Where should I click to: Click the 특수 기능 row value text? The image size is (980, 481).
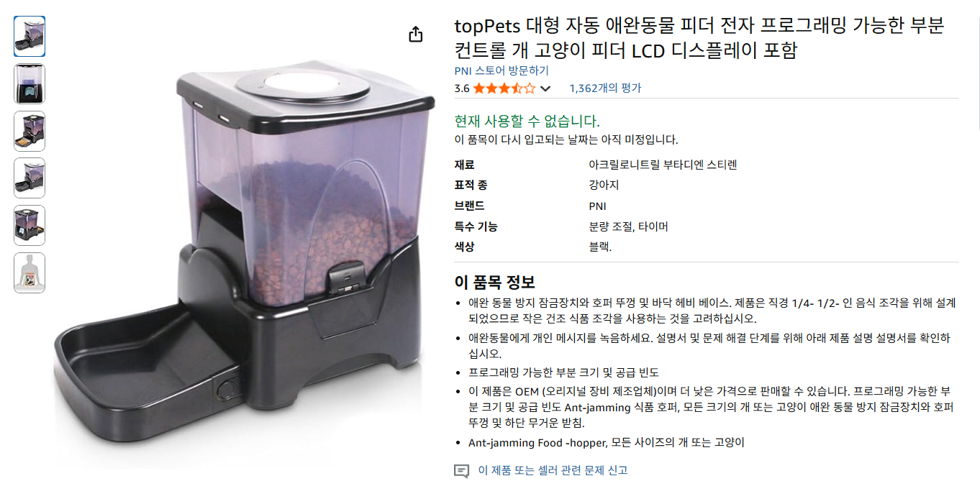pos(628,226)
